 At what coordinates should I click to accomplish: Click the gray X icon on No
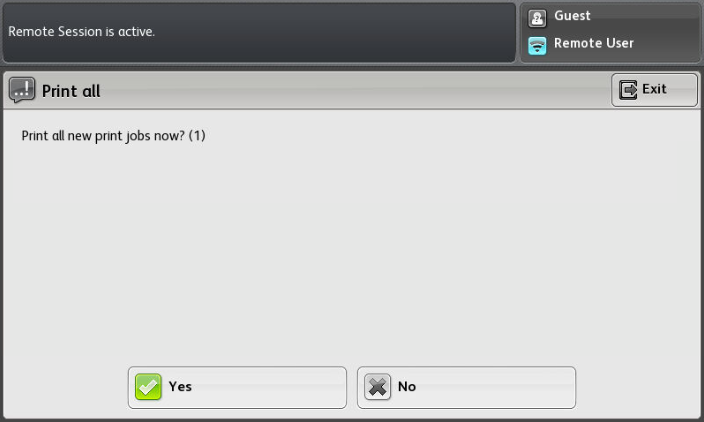tap(377, 387)
